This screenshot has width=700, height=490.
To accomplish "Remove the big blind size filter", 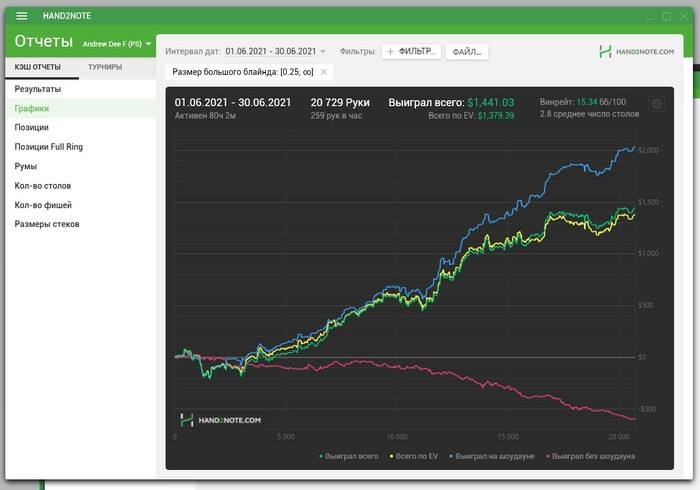I will point(324,72).
